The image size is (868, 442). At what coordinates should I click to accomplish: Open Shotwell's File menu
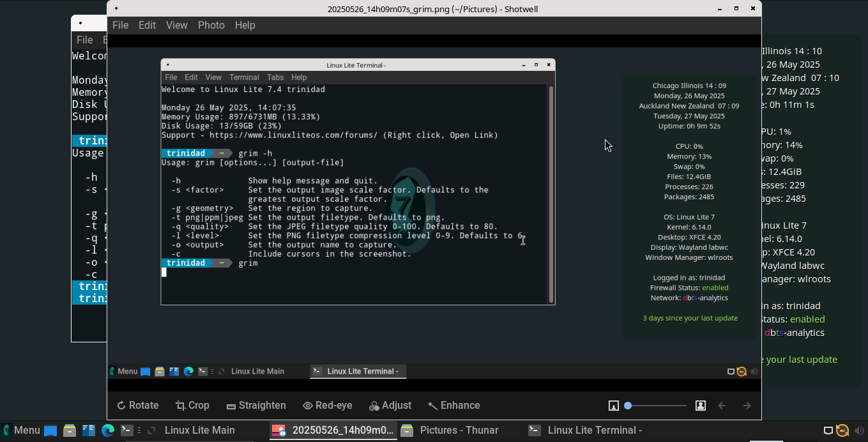[x=120, y=25]
